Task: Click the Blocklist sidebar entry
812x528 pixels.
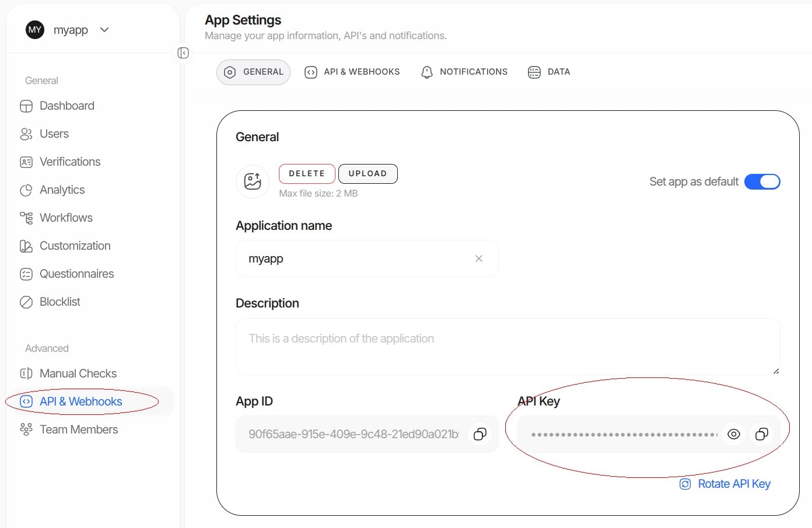Action: click(x=60, y=302)
